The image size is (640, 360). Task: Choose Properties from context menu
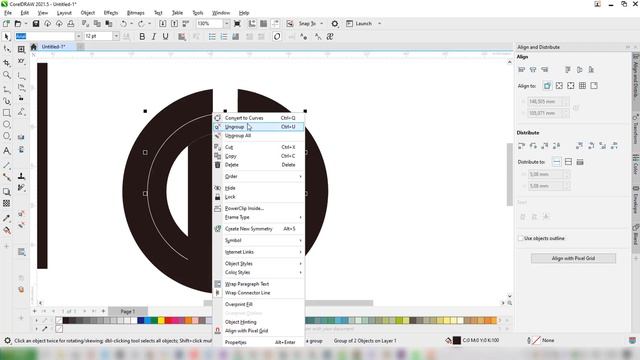[x=259, y=342]
